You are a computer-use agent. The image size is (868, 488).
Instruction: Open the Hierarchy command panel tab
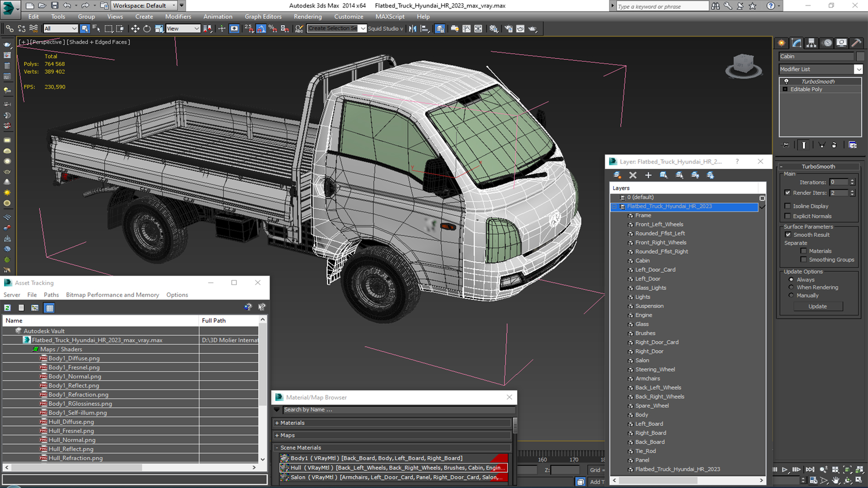point(811,43)
